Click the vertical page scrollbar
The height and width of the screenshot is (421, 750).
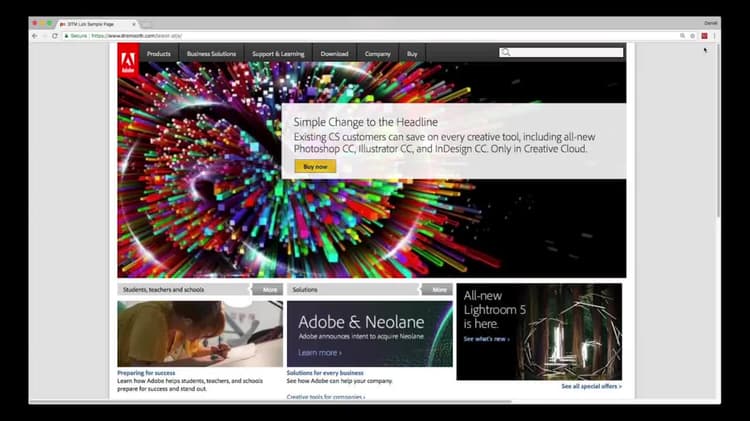[718, 132]
